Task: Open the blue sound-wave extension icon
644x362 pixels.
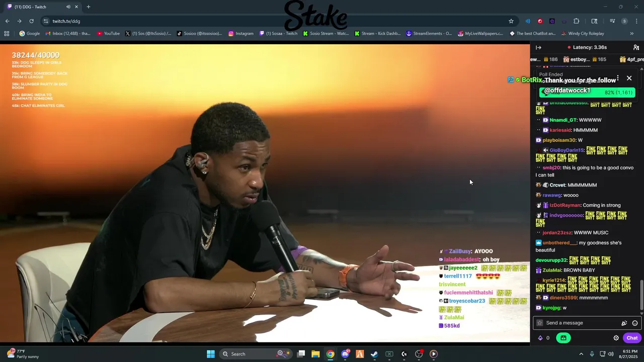Action: click(x=528, y=21)
